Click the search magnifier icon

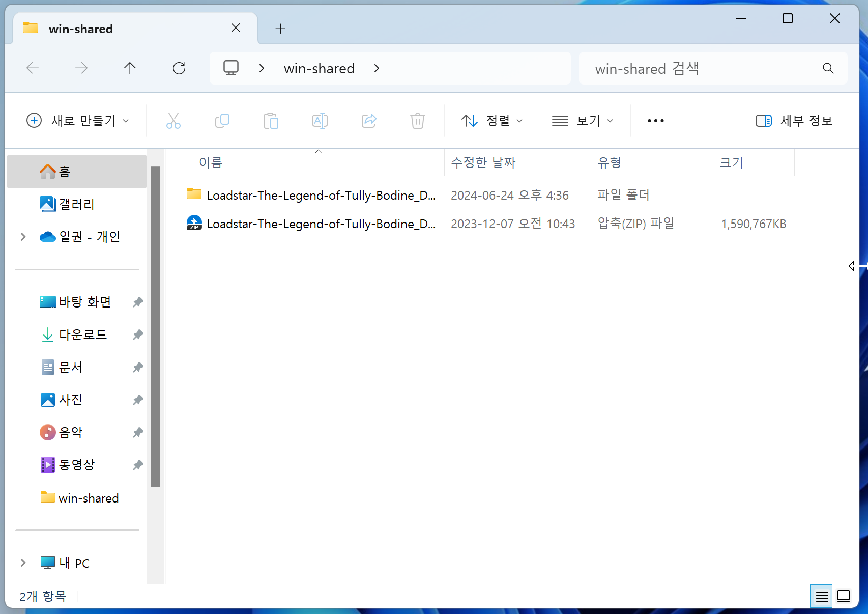pyautogui.click(x=828, y=68)
